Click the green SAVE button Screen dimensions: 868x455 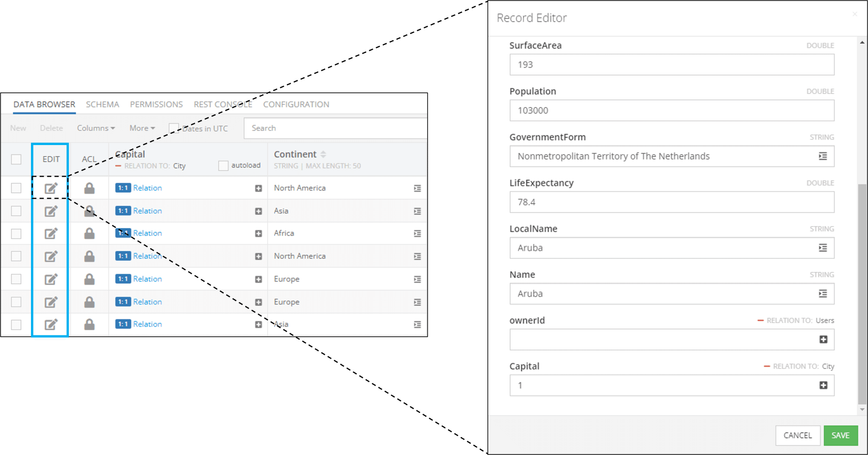click(840, 435)
